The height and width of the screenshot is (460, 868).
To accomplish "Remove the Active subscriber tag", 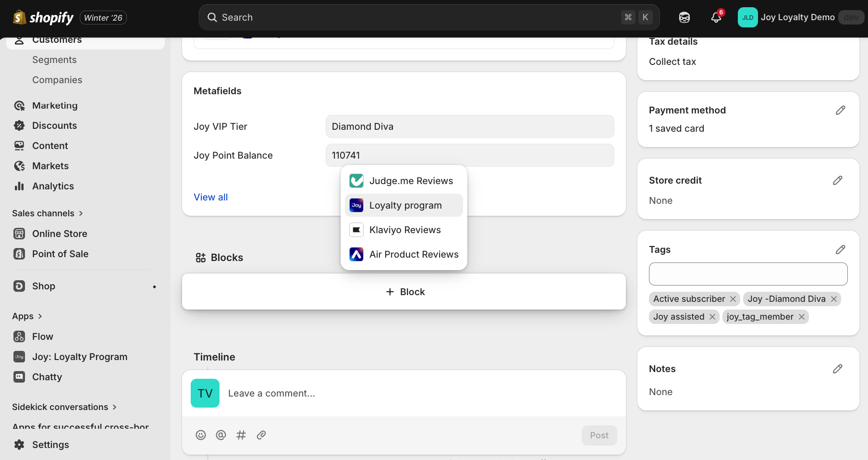I will [733, 299].
